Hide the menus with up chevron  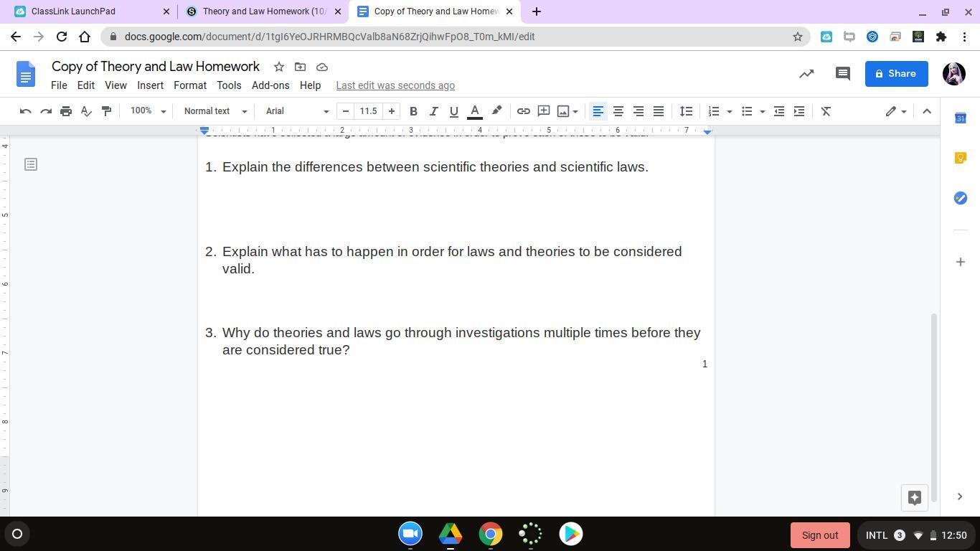927,111
